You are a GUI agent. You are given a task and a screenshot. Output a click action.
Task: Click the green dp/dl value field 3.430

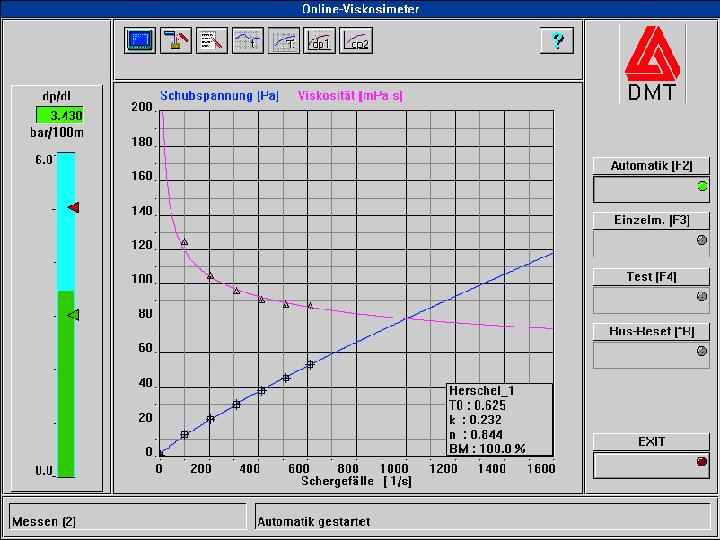[60, 116]
